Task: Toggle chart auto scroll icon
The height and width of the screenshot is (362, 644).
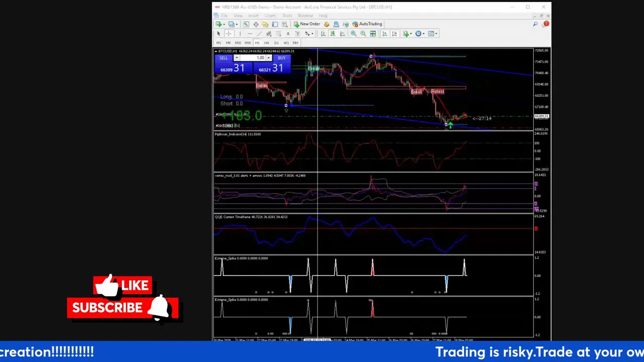Action: pos(384,34)
